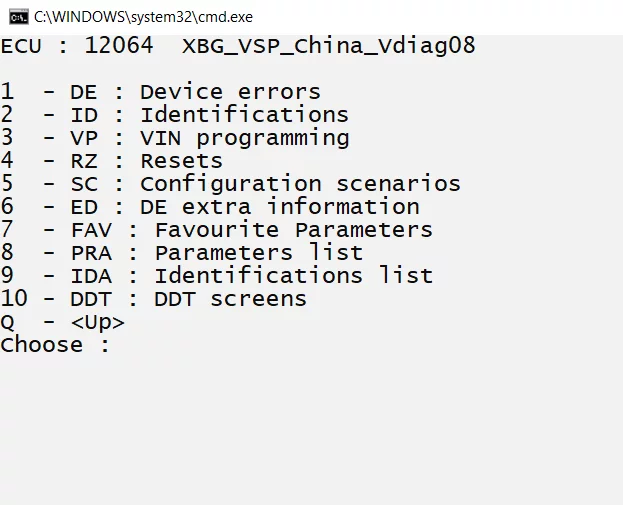
Task: Click the number 10 menu index
Action: coord(14,298)
